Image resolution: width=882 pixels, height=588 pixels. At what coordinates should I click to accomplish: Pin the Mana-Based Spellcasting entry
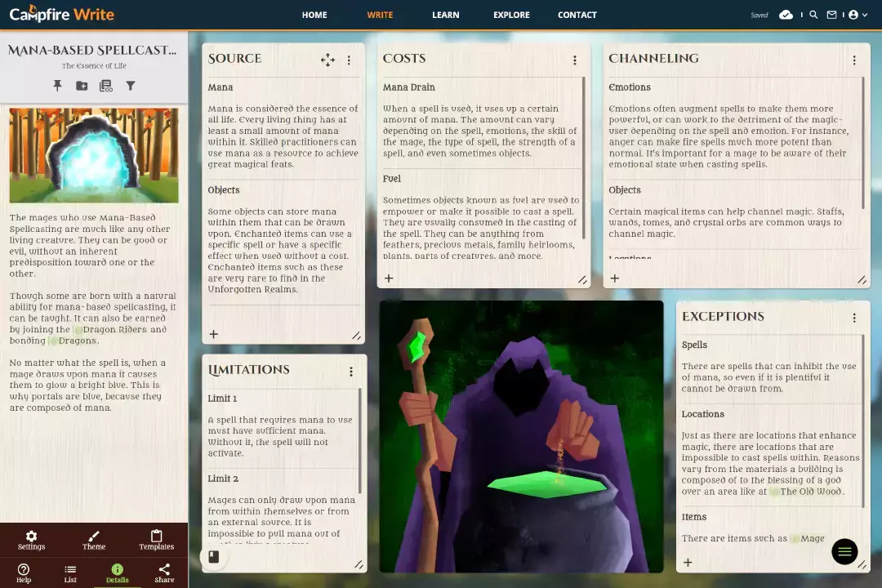coord(57,86)
